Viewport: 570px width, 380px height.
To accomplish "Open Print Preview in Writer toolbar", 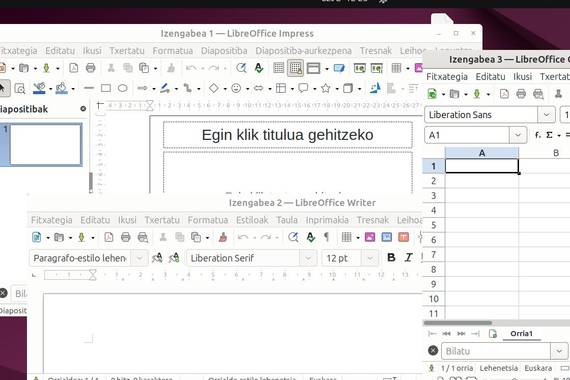I will (x=143, y=237).
